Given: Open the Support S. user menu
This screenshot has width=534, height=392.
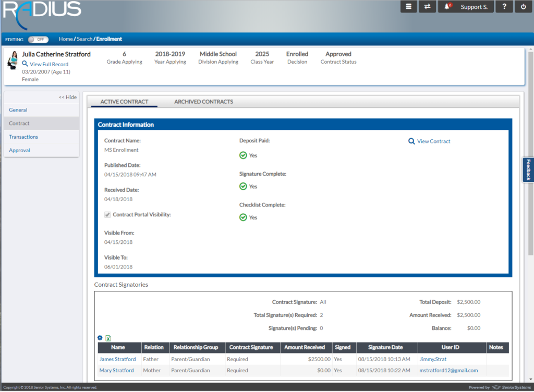Looking at the screenshot, I should click(474, 7).
